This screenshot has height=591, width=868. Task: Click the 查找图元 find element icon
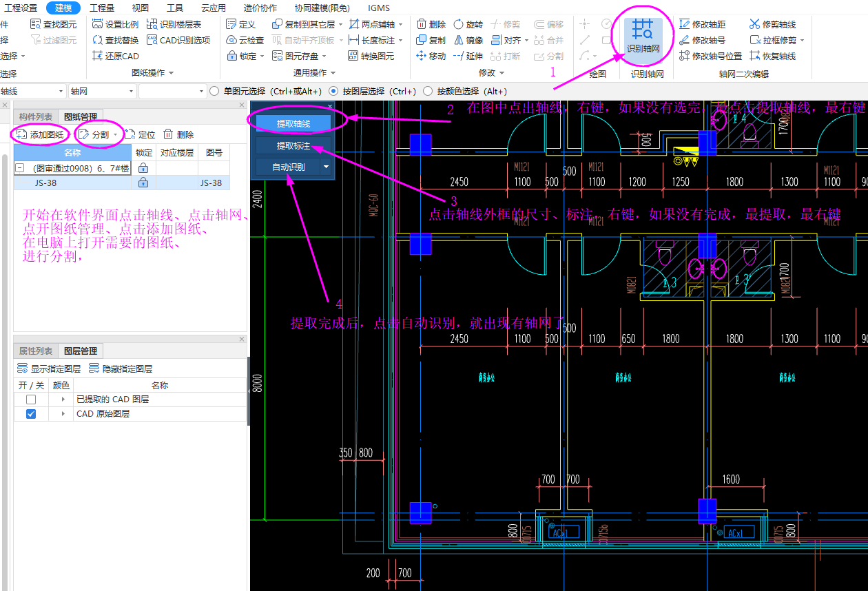[x=36, y=24]
